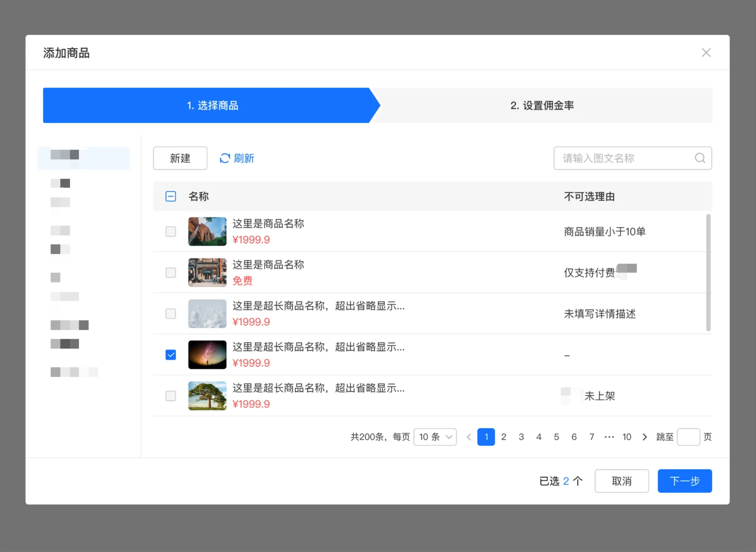Close the 添加商品 dialog

[x=706, y=53]
